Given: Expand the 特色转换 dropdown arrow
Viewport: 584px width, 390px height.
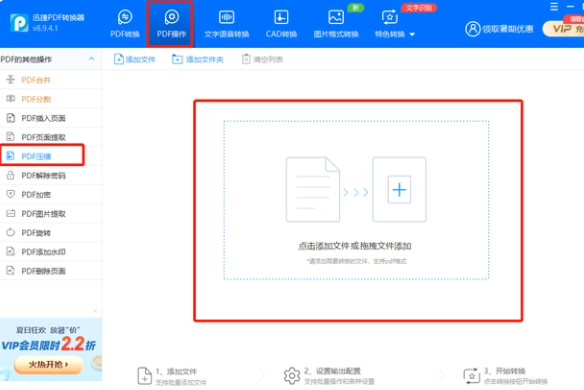Looking at the screenshot, I should tap(412, 34).
